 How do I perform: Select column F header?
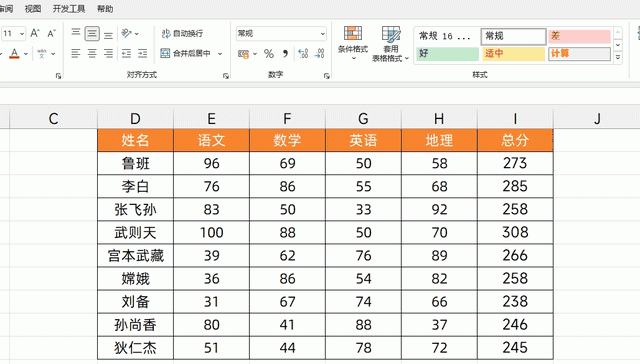[287, 118]
